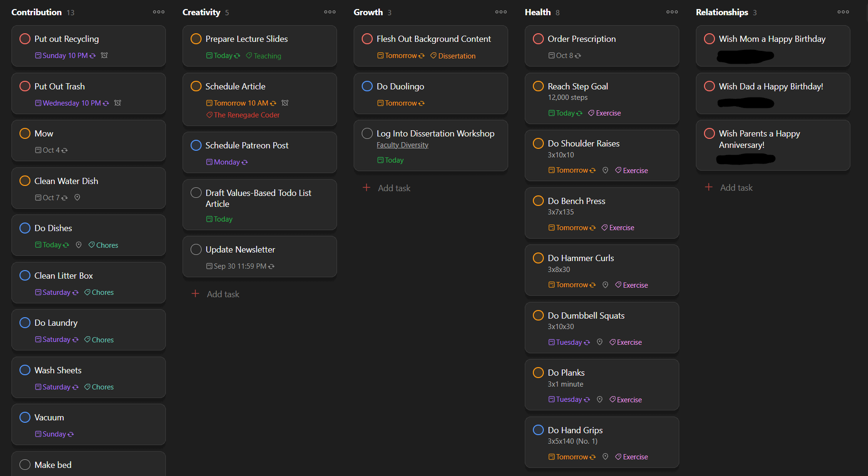Open the Exercise label on Reach Step Goal
Image resolution: width=868 pixels, height=476 pixels.
click(x=604, y=113)
